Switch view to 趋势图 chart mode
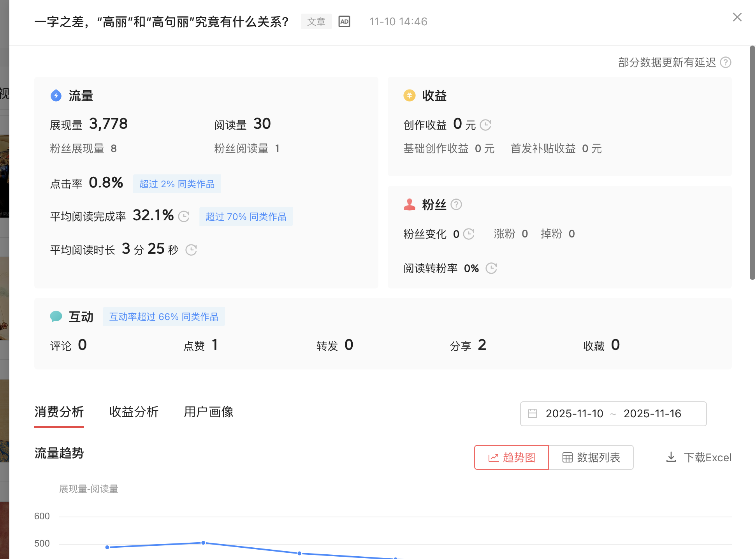The width and height of the screenshot is (756, 559). click(512, 457)
